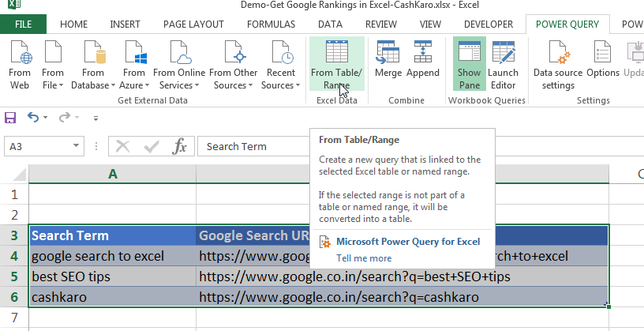
Task: Switch to the INSERT tab
Action: click(x=125, y=24)
